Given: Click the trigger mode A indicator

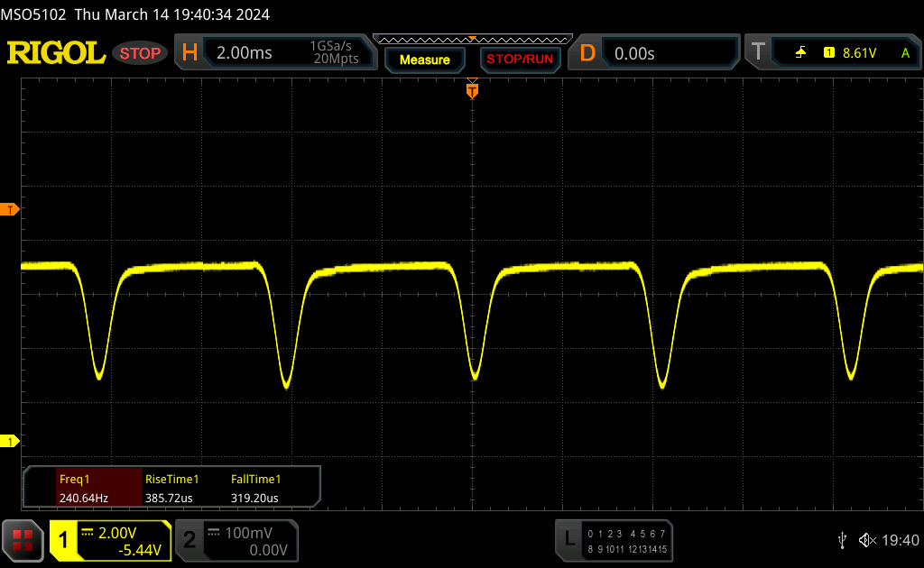Looking at the screenshot, I should [x=906, y=53].
